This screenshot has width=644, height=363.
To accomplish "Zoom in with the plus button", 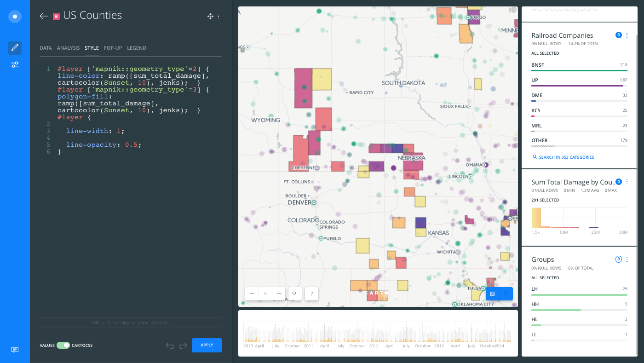I will 279,294.
